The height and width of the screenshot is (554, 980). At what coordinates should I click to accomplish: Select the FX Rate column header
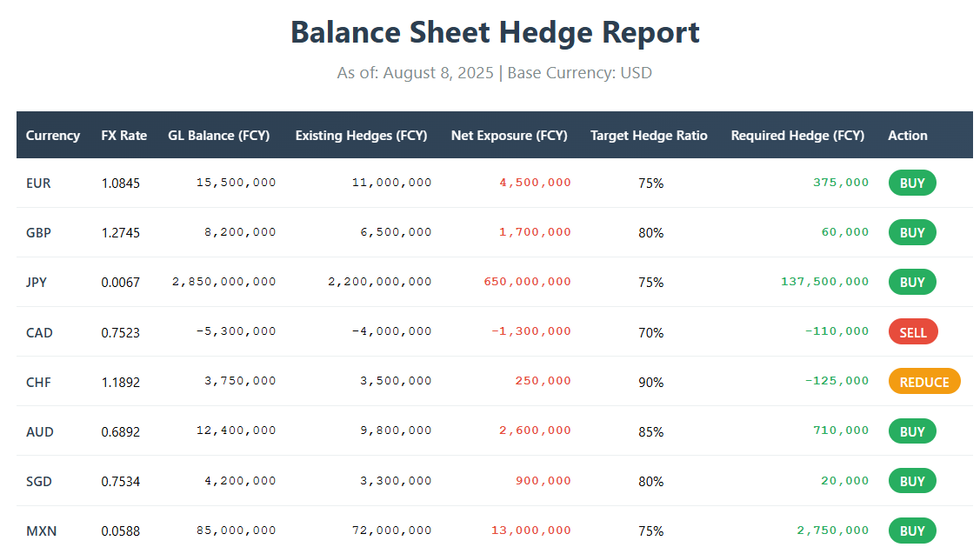pyautogui.click(x=123, y=136)
